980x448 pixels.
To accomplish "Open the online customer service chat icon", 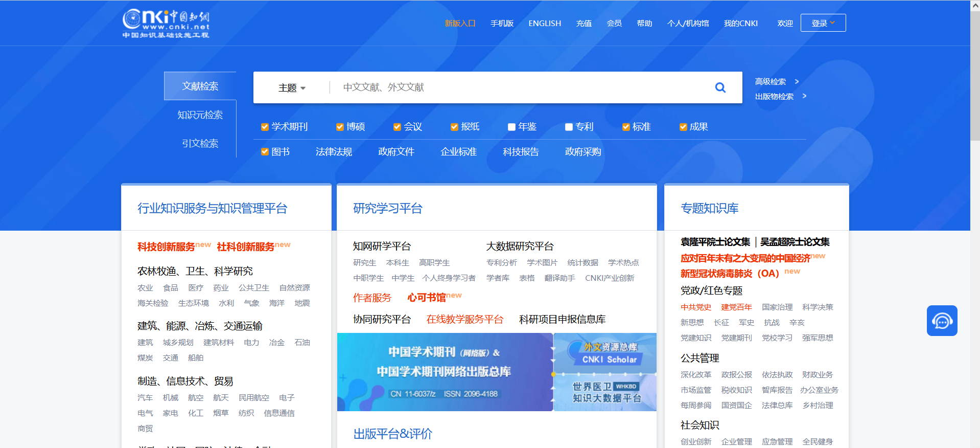I will [x=942, y=321].
